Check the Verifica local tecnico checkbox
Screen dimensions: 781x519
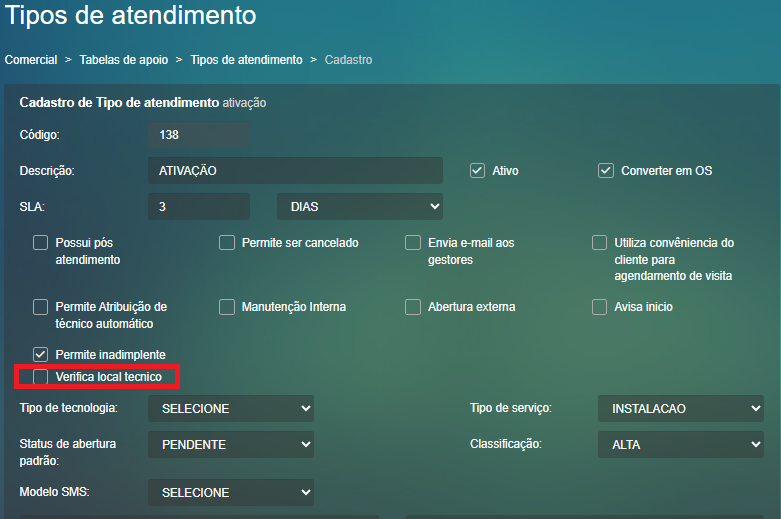(40, 377)
